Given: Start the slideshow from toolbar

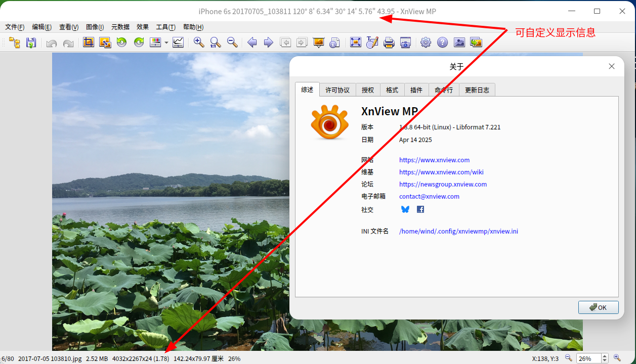Looking at the screenshot, I should click(x=319, y=42).
